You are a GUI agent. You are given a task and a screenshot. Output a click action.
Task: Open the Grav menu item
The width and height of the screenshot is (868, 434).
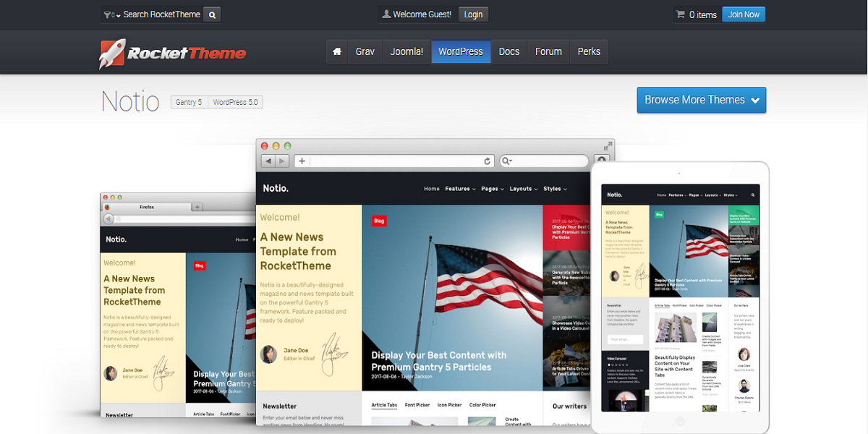click(365, 52)
